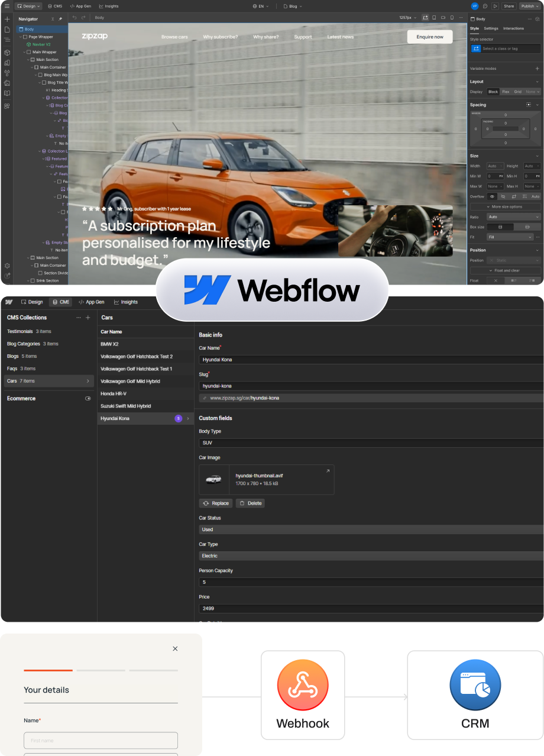
Task: Select the tablet breakpoint icon
Action: (435, 18)
